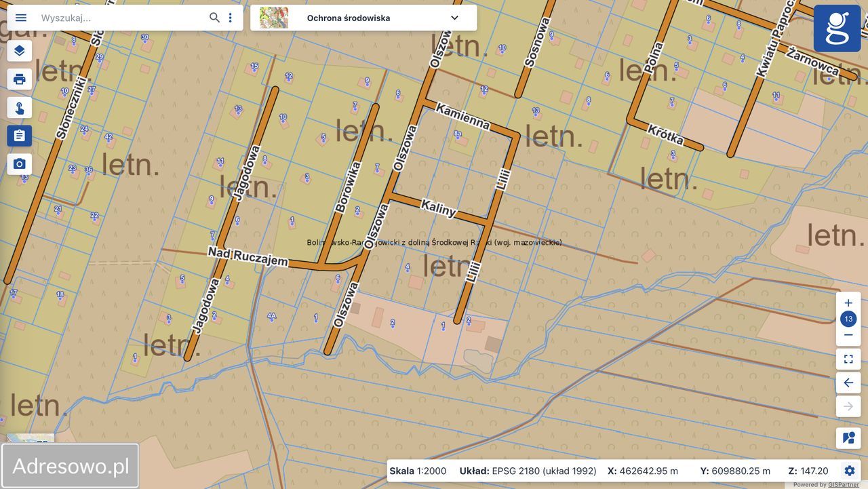Viewport: 868px width, 489px height.
Task: Click the Krótka street label
Action: [x=665, y=134]
